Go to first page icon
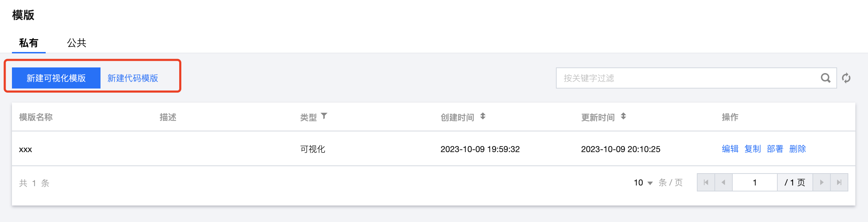868x222 pixels. (706, 182)
